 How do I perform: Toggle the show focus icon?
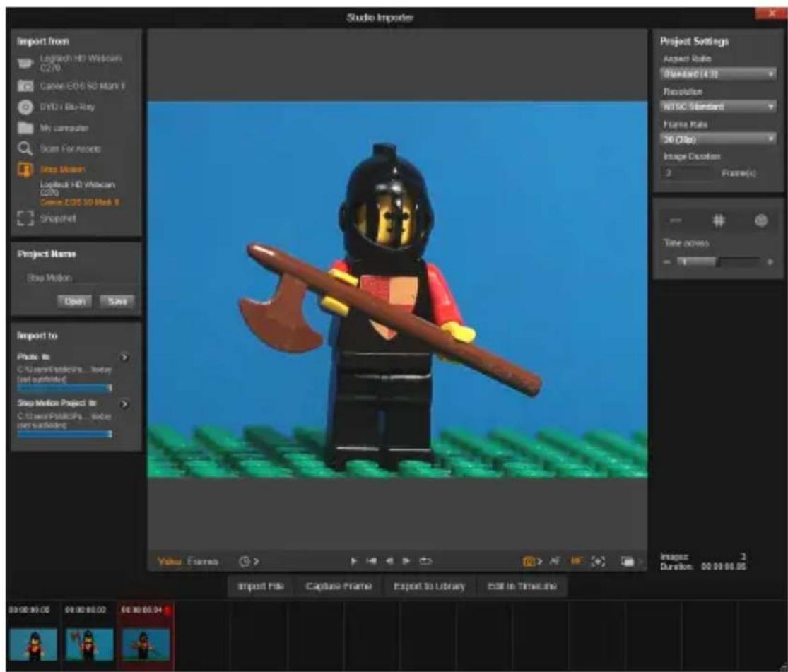coord(598,562)
